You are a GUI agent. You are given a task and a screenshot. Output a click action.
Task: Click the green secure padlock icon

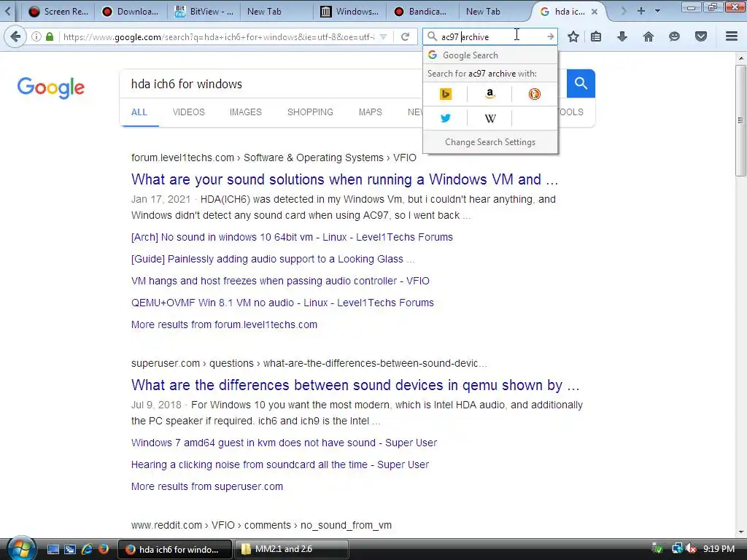click(50, 36)
